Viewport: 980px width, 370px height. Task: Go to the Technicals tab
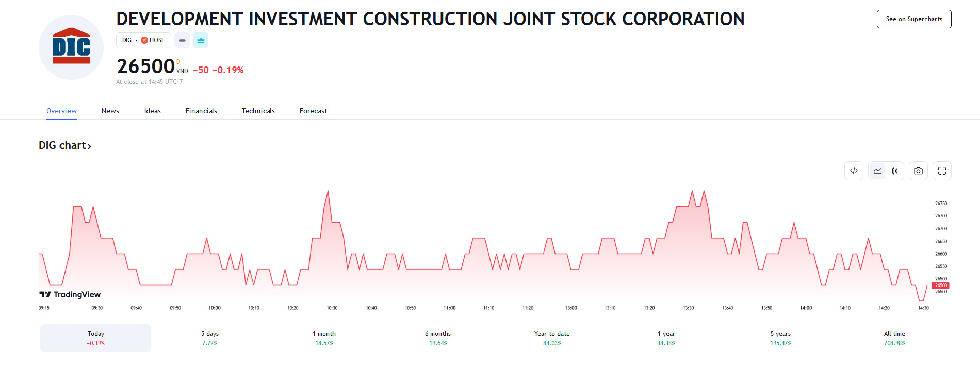[x=258, y=111]
